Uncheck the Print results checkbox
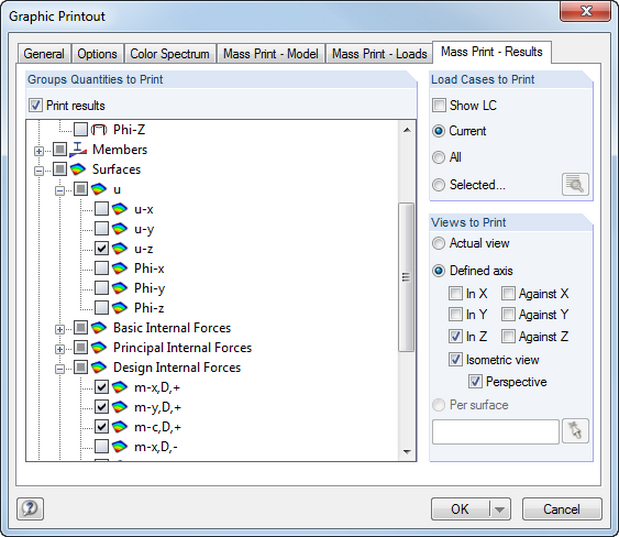 point(36,105)
